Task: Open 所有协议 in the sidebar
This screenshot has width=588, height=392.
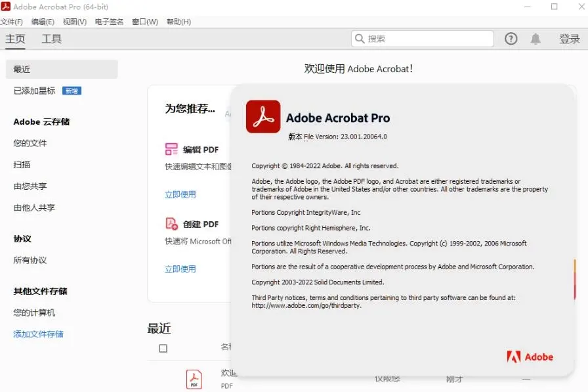Action: click(x=30, y=260)
